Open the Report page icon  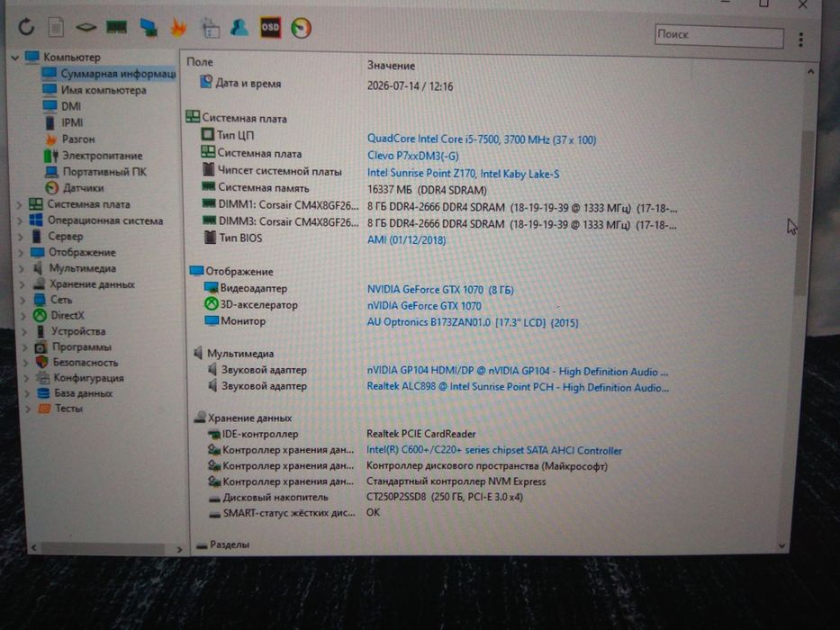click(56, 27)
